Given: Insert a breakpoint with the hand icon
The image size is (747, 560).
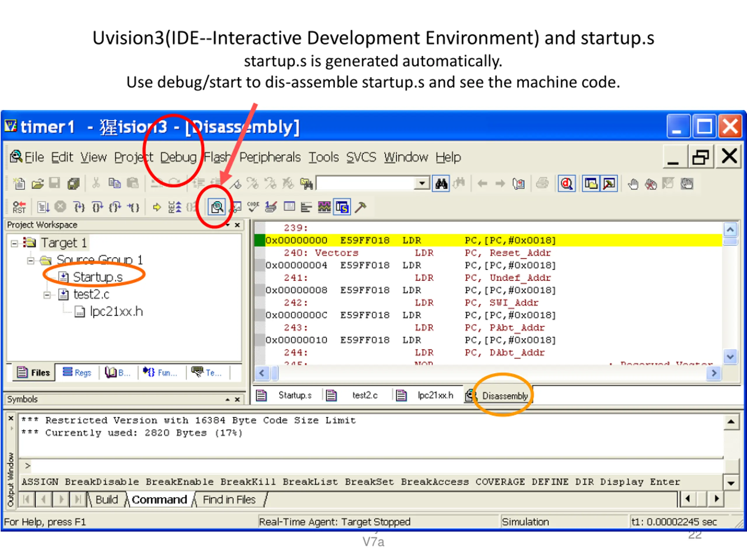Looking at the screenshot, I should click(633, 184).
